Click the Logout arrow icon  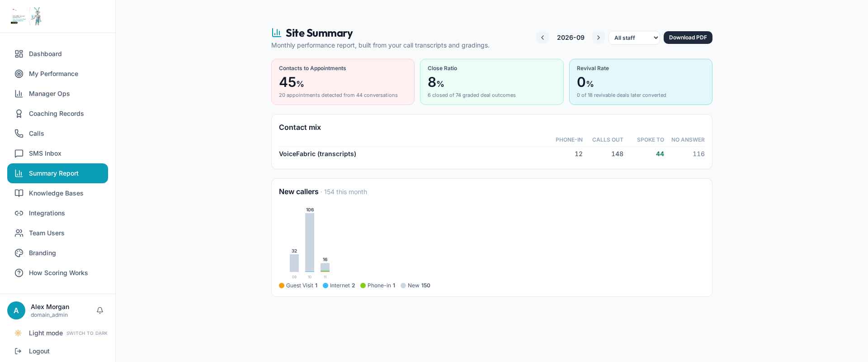point(18,351)
